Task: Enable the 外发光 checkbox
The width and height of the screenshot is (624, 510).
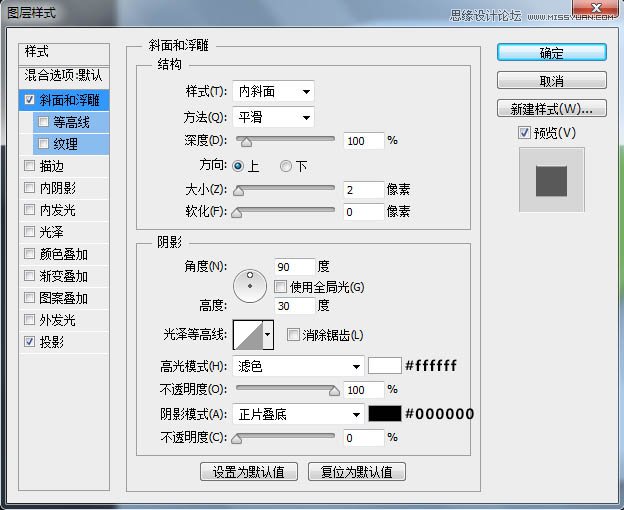Action: tap(29, 319)
